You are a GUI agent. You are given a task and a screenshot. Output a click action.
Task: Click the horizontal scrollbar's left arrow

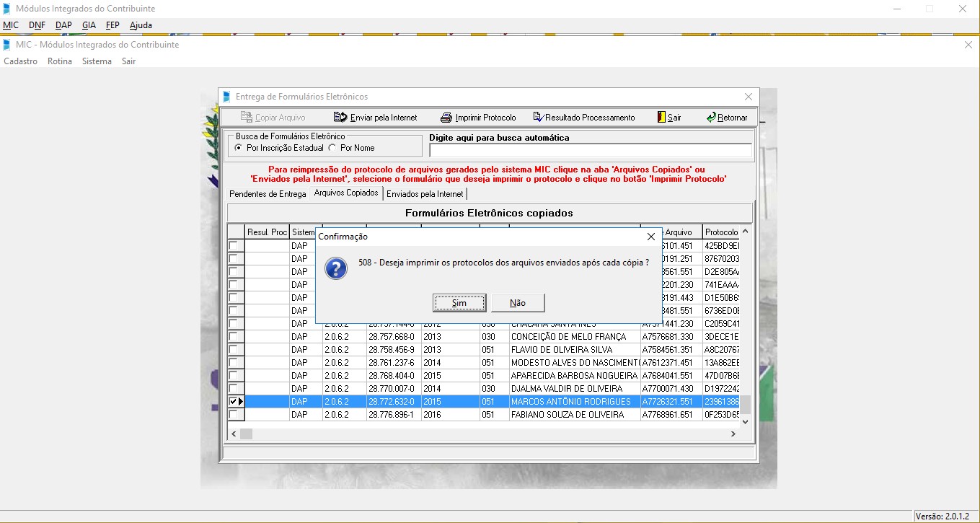[234, 434]
